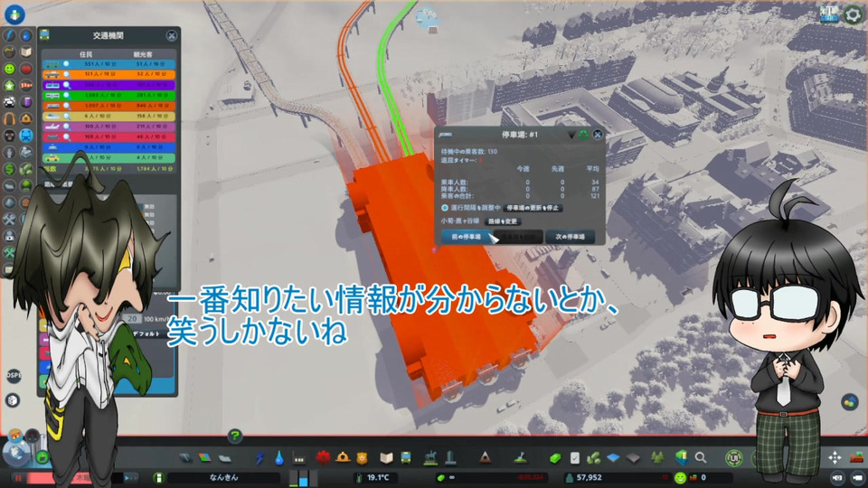
Task: Toggle tram lines magnifier in purple row
Action: [x=66, y=85]
